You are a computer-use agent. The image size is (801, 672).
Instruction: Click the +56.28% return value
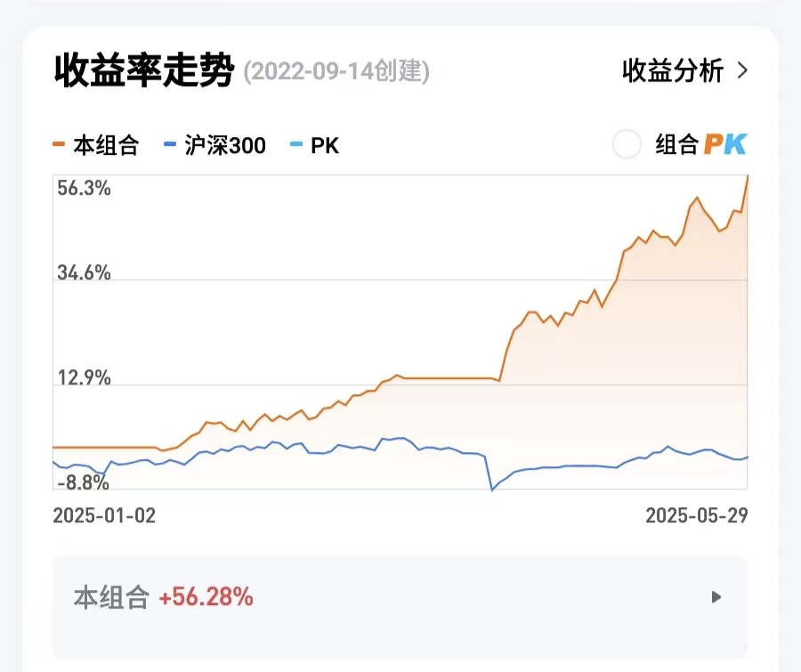click(206, 597)
